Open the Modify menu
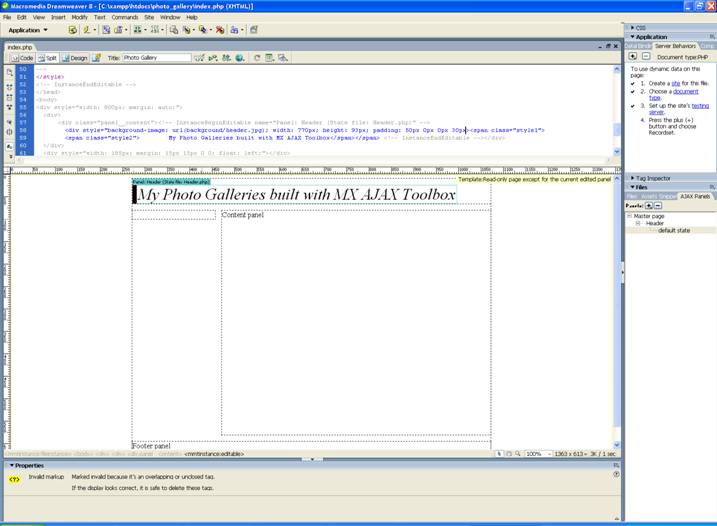717x526 pixels. pos(79,17)
